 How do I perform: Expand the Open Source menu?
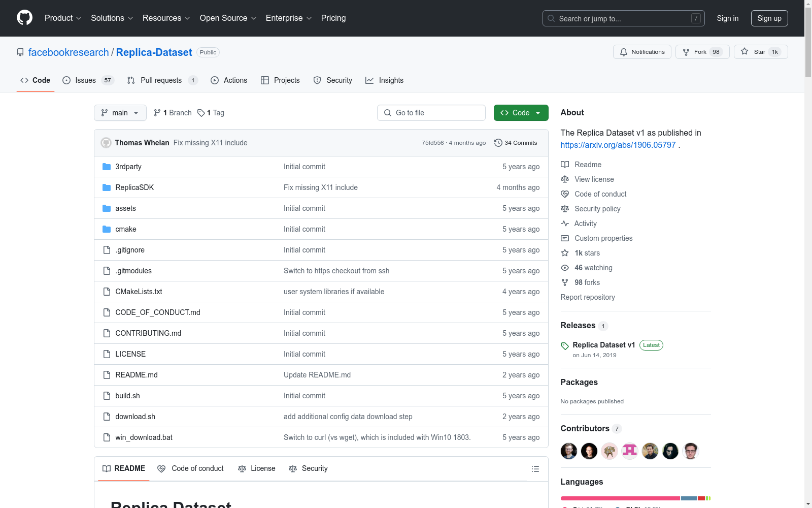[228, 18]
